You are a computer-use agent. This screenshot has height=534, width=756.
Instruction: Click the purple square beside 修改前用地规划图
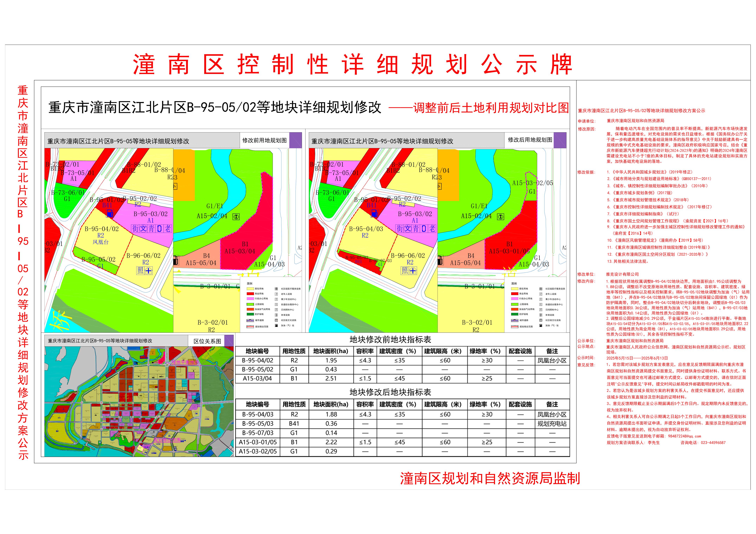click(296, 140)
